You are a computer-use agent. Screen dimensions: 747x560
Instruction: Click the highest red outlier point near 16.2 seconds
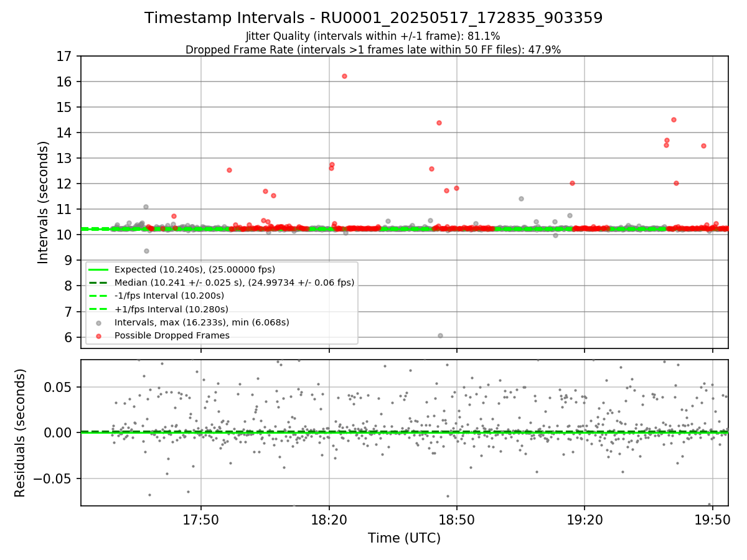pos(344,76)
